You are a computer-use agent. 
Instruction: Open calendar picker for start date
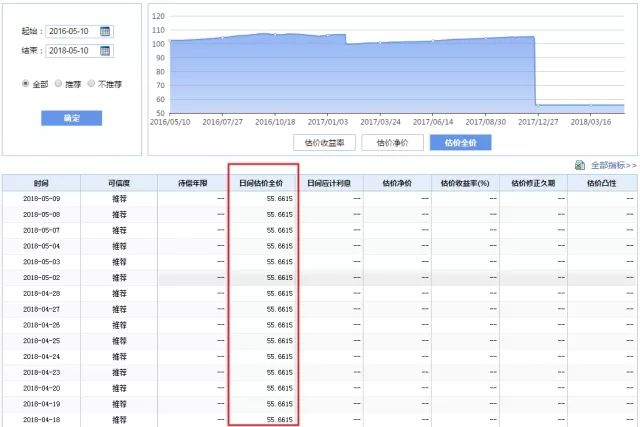pos(105,31)
